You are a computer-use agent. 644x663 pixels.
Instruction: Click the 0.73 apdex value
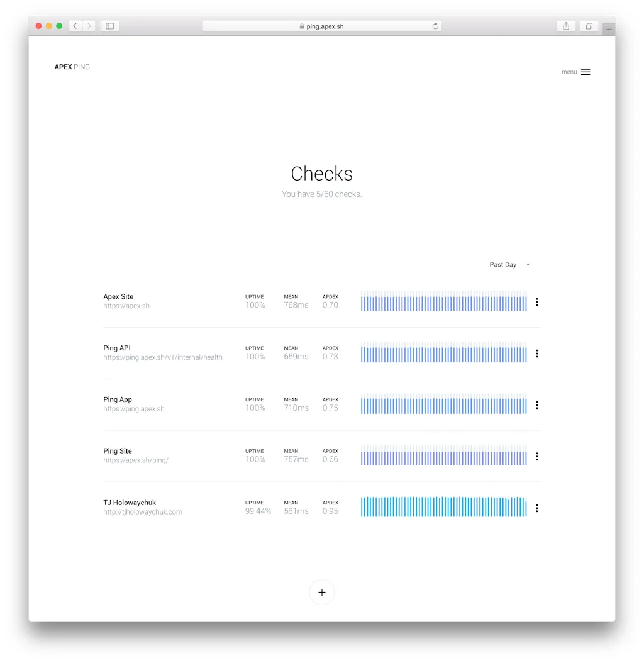[330, 357]
